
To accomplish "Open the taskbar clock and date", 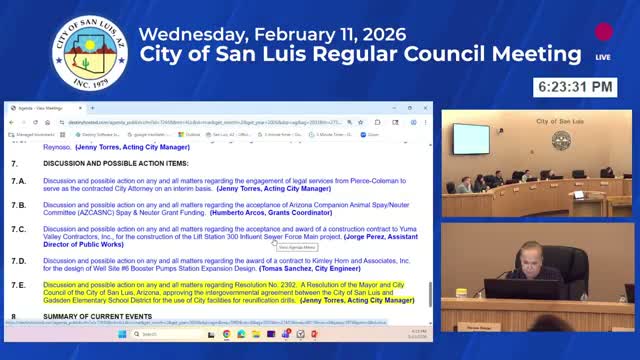I will (x=417, y=334).
